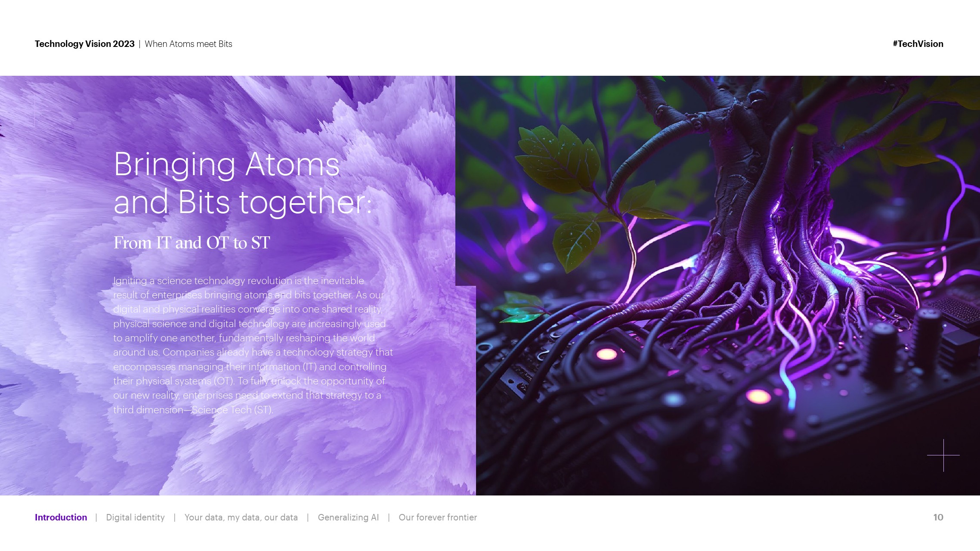Go to the Digital identity section

135,517
